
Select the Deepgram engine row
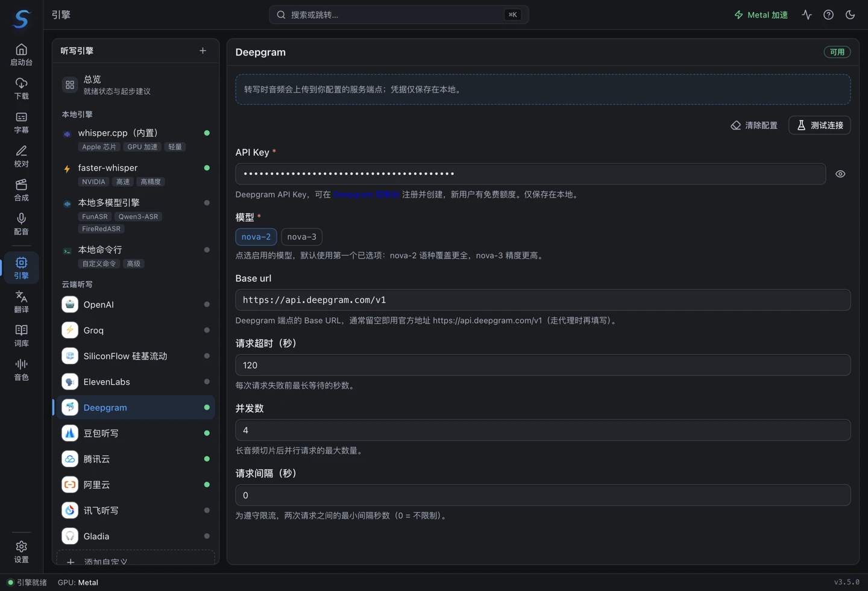[x=135, y=408]
